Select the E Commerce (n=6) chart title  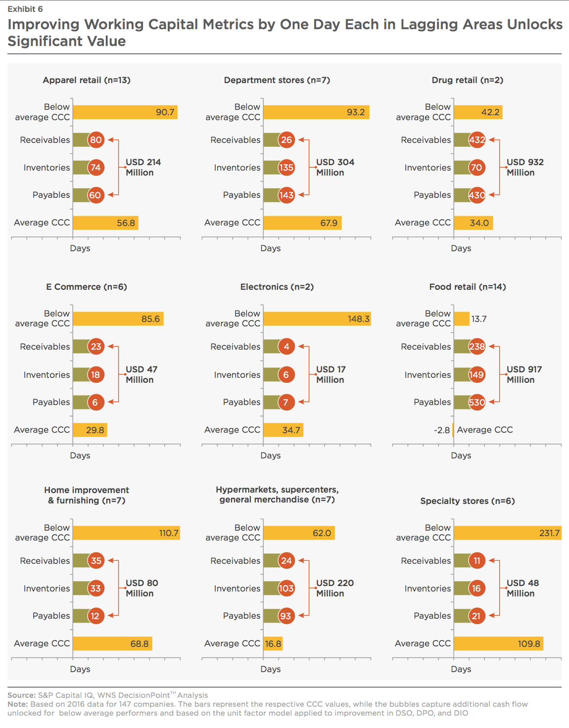(x=87, y=287)
